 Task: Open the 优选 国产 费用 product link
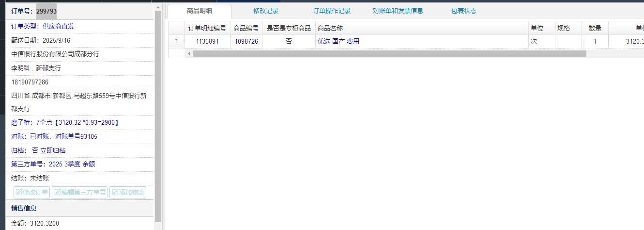click(x=338, y=41)
